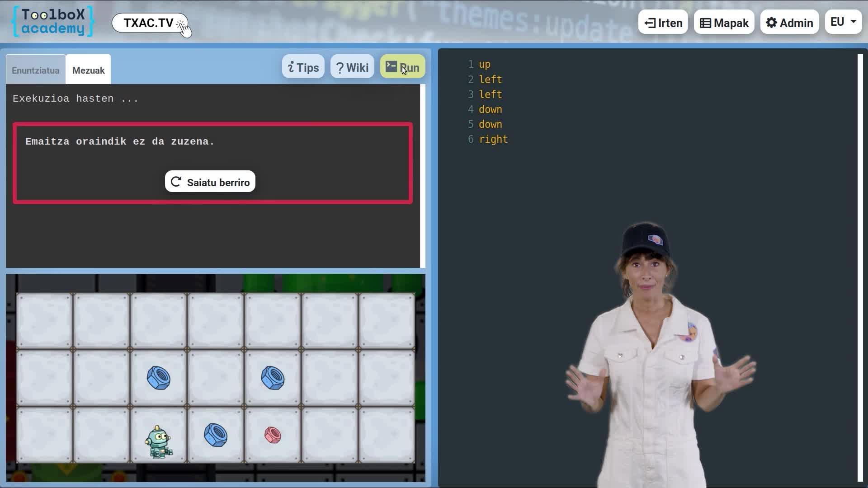Screen dimensions: 868x488
Task: Click the blue nut above the robot
Action: (x=159, y=378)
